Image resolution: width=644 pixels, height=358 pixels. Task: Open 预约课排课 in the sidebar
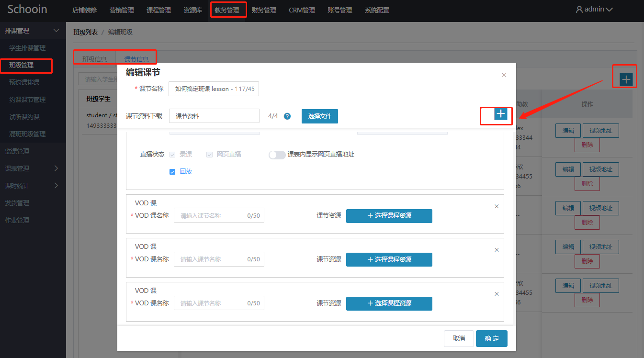tap(24, 82)
